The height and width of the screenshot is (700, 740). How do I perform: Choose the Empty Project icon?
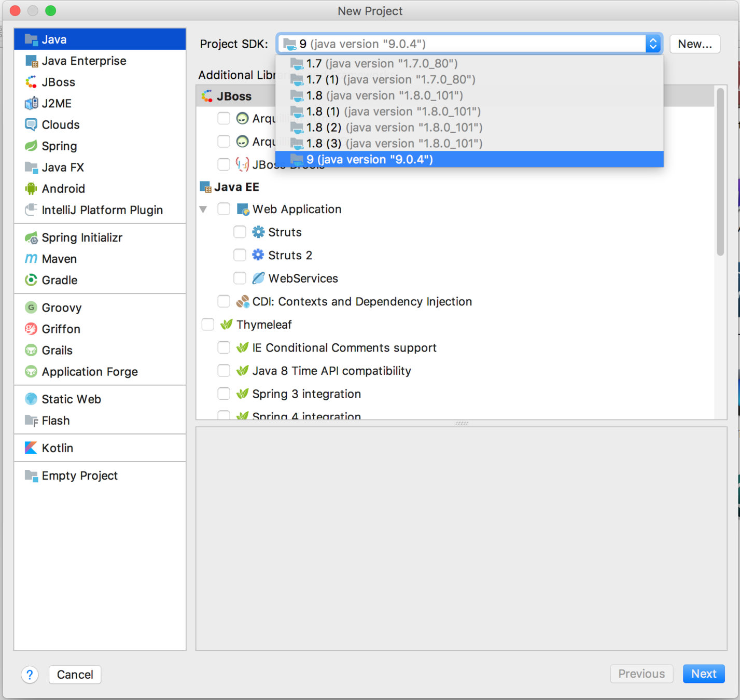coord(31,475)
